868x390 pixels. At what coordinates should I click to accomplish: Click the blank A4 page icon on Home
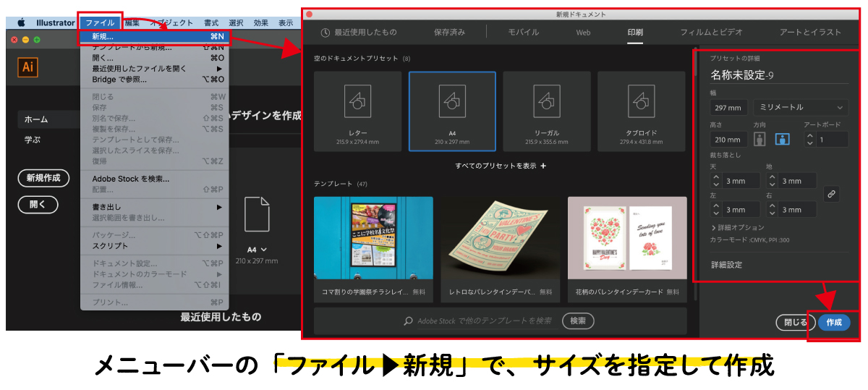(257, 215)
